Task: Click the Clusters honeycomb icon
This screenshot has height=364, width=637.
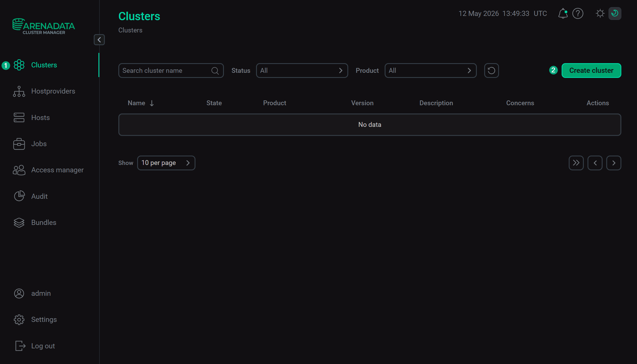Action: coord(19,65)
